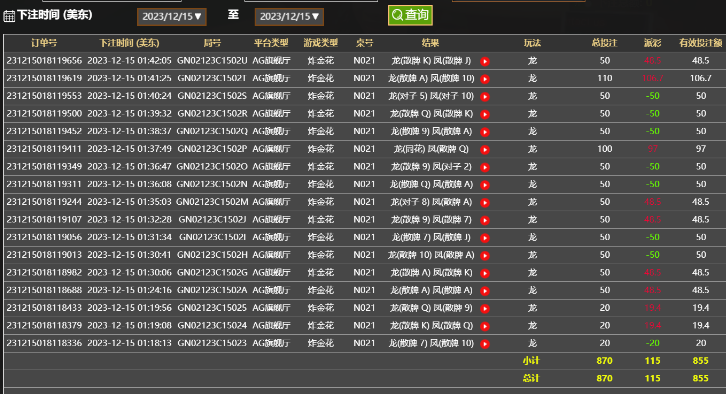Click result 龙(同花) 凤(散牌 Q)
This screenshot has height=394, width=726.
[x=431, y=149]
